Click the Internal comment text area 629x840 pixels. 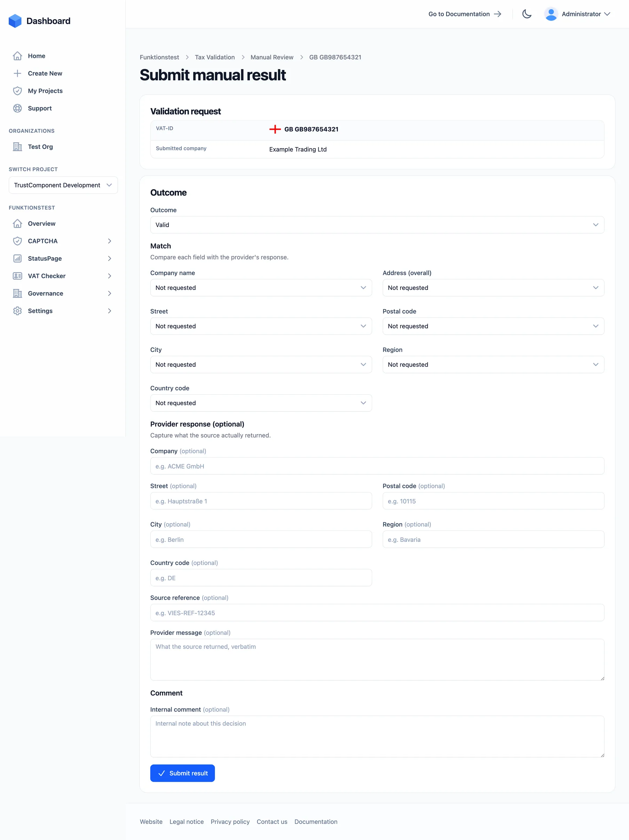[x=377, y=736]
